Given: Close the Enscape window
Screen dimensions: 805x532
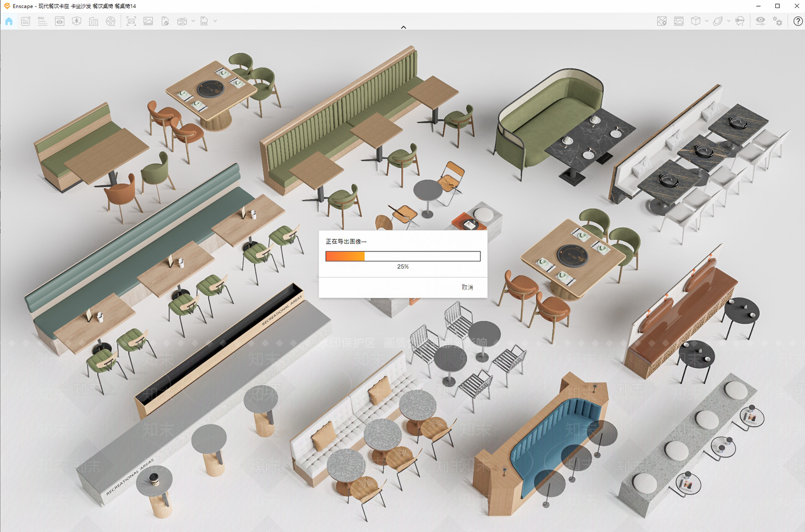Looking at the screenshot, I should 796,6.
